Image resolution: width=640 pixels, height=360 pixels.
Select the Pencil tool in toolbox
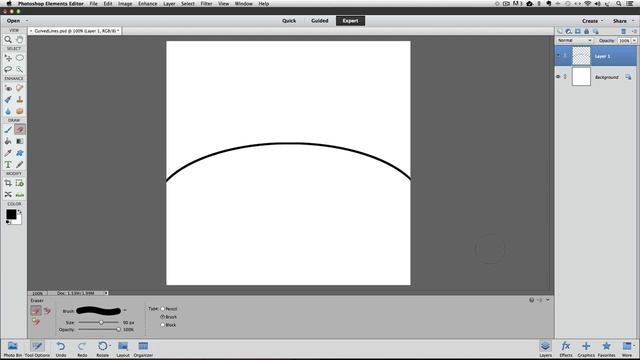20,164
